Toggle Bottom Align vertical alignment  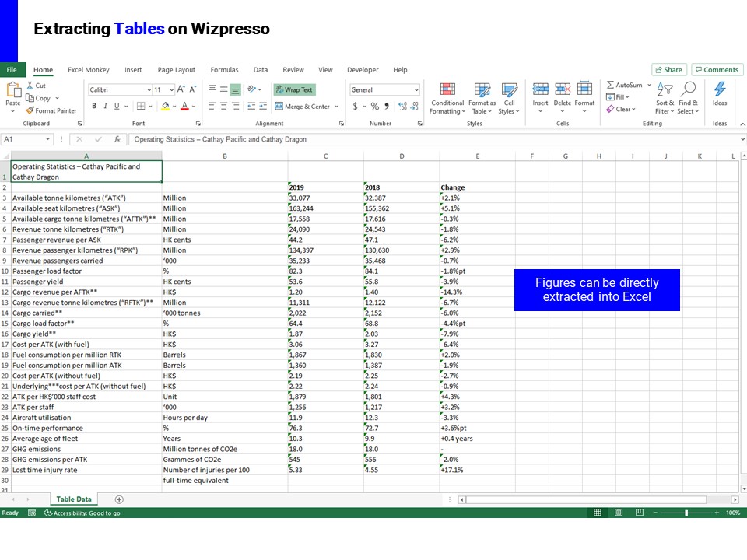[235, 89]
